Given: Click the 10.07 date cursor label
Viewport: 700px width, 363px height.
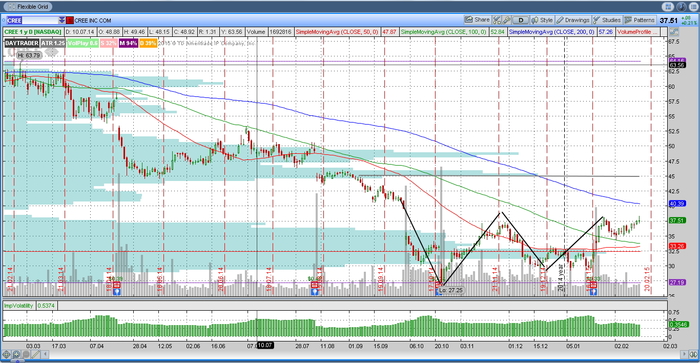Looking at the screenshot, I should pos(265,345).
